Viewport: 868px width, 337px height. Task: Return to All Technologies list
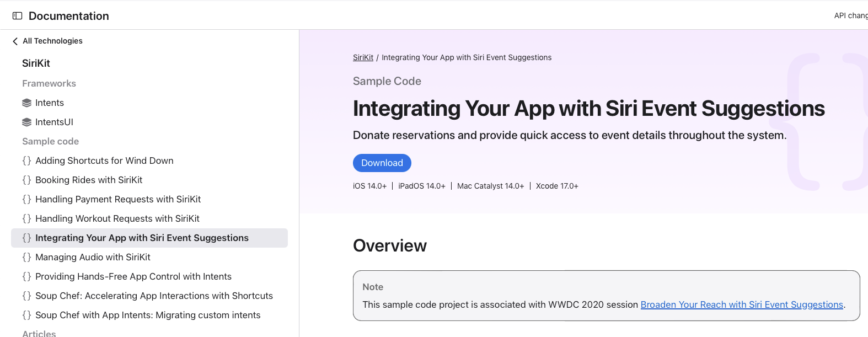(x=52, y=41)
